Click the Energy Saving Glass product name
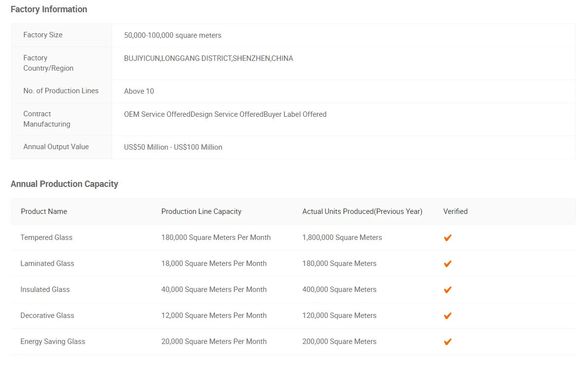588x368 pixels. [x=53, y=342]
